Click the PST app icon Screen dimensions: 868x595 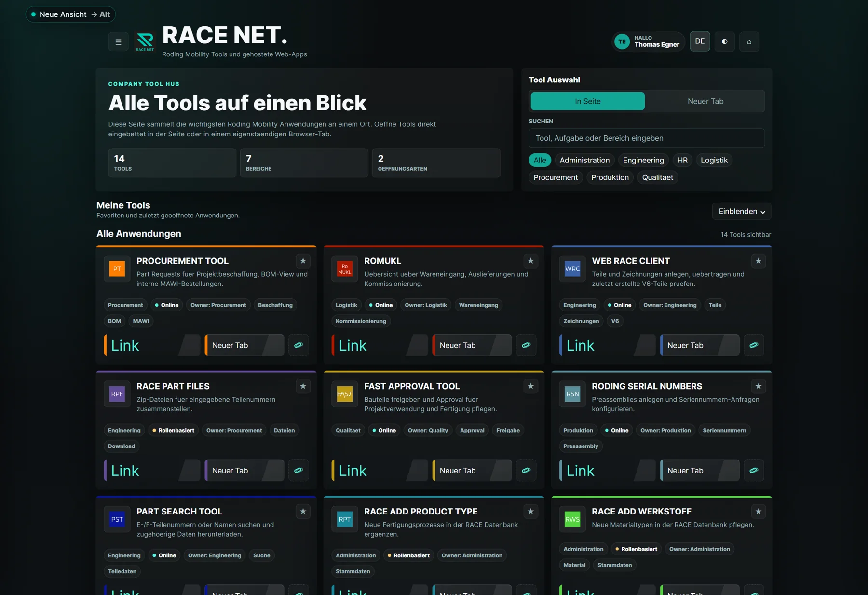[117, 519]
